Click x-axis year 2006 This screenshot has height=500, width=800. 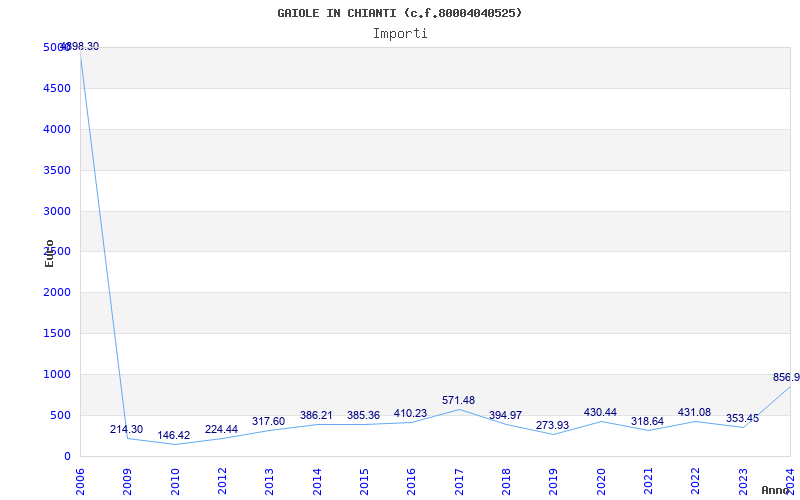point(80,481)
